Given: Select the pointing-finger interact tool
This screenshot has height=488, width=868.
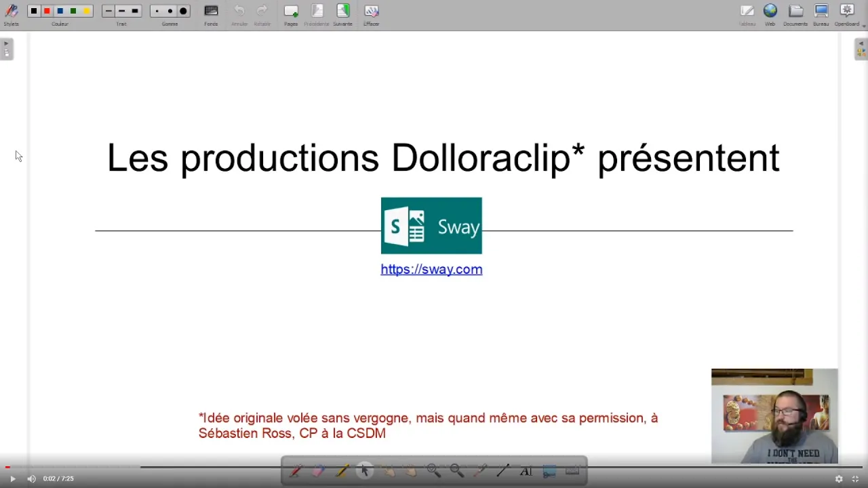Looking at the screenshot, I should [388, 470].
